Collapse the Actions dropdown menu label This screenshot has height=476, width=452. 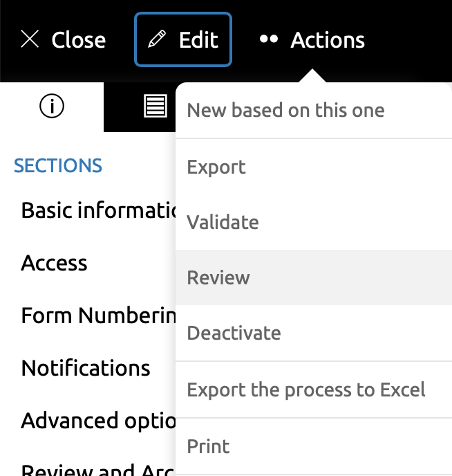[x=328, y=40]
